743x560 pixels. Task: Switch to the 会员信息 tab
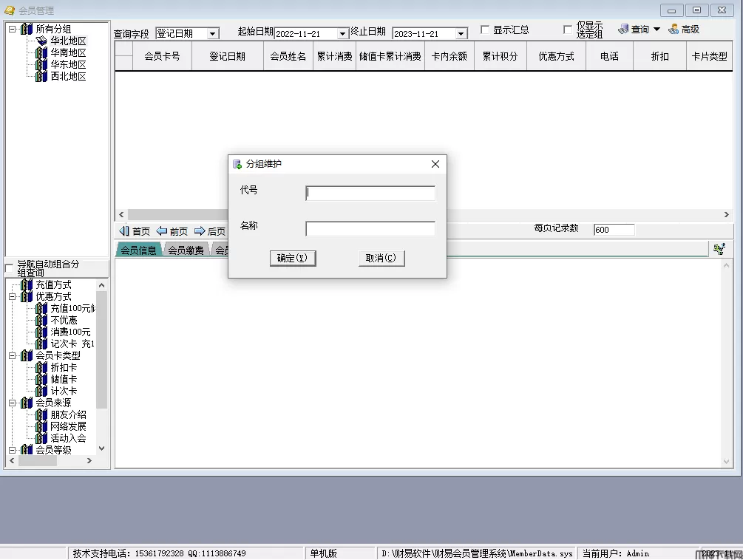click(x=138, y=250)
